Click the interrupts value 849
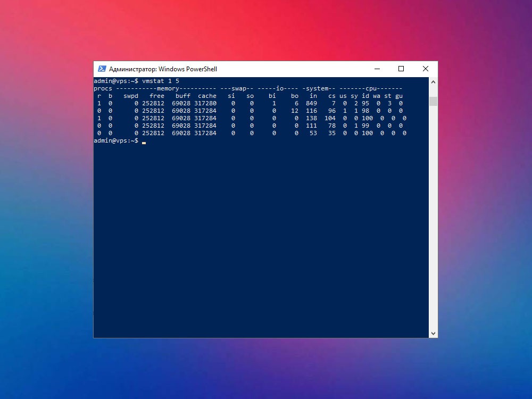 point(311,104)
